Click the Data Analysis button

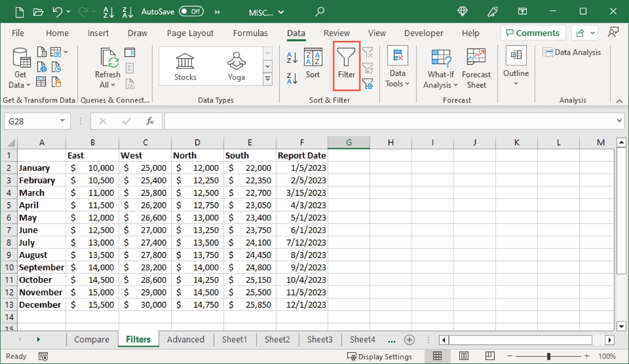(x=572, y=52)
